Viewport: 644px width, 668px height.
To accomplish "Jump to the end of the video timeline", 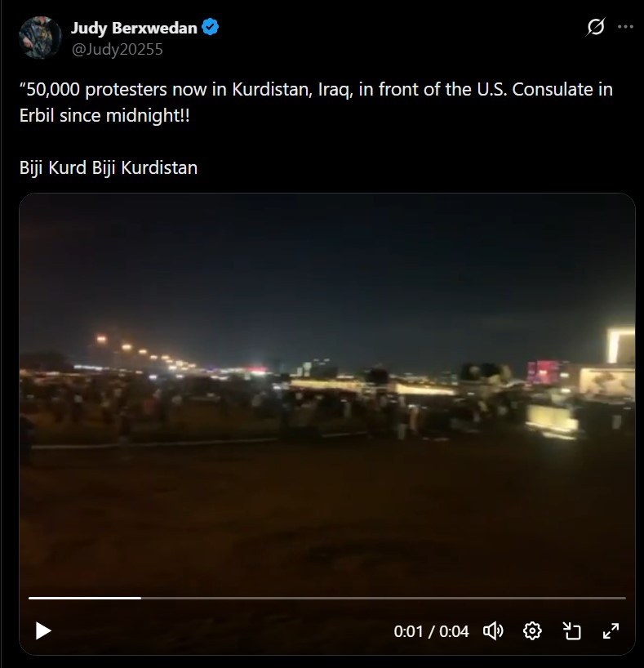I will pos(624,598).
